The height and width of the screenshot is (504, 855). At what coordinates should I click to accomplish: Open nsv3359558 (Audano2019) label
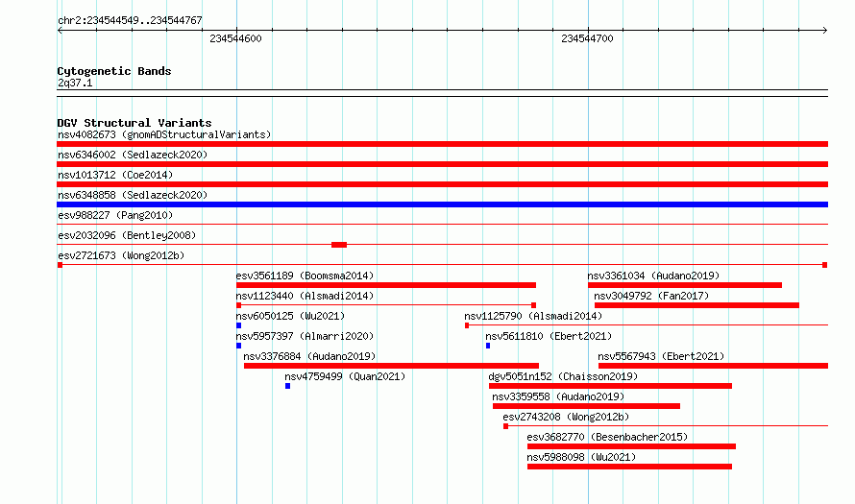tap(558, 396)
